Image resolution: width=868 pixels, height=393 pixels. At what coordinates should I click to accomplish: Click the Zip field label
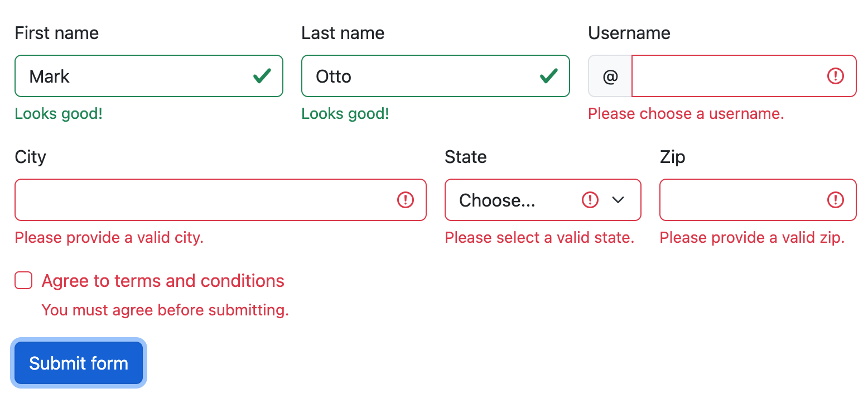(672, 157)
